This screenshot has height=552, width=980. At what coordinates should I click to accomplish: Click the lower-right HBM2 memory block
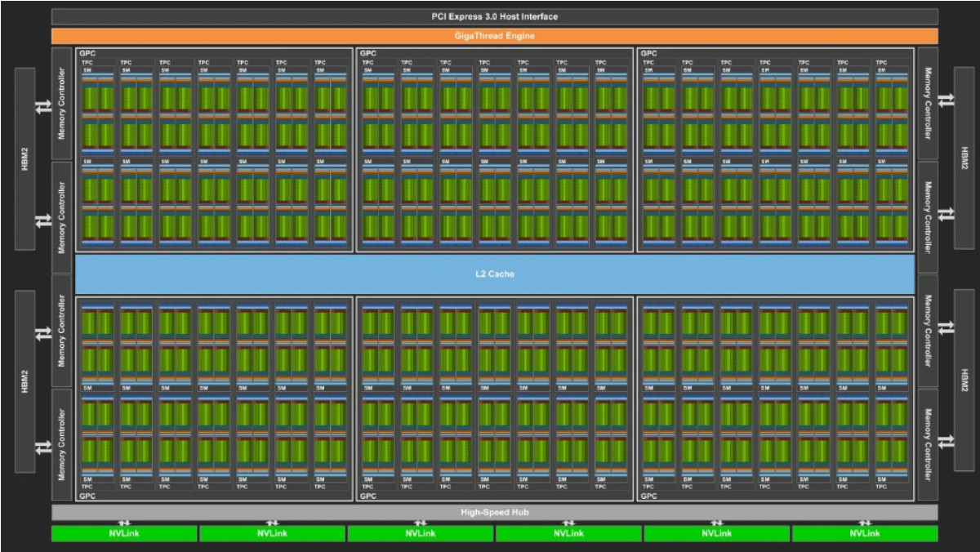point(964,380)
